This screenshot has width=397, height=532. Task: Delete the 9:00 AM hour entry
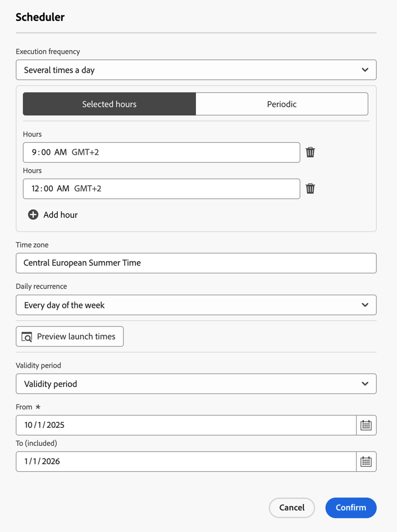310,152
